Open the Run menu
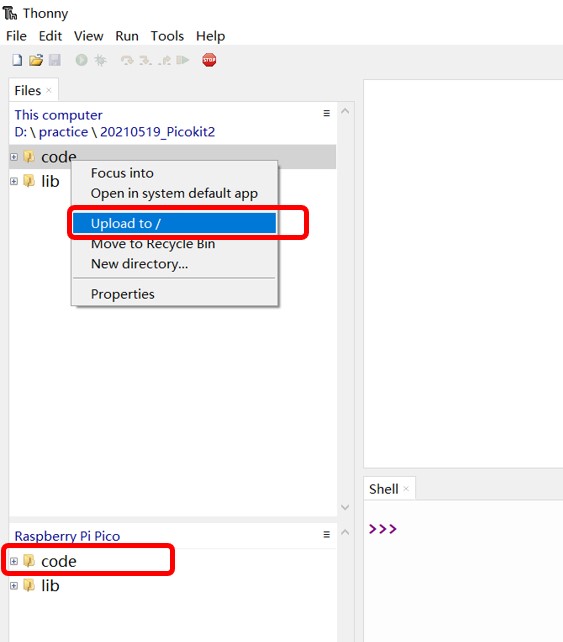 coord(127,36)
